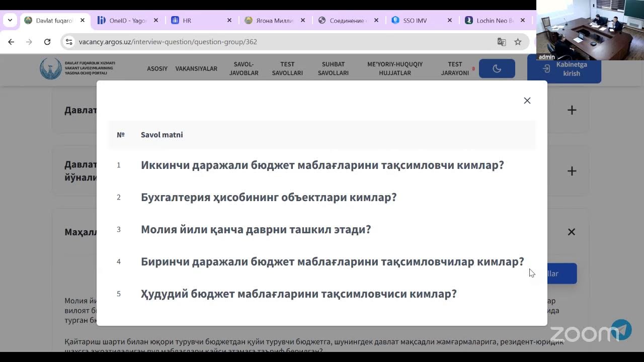Open ME'YORIY-HUQUQIY HUJJATLAR menu item
644x362 pixels.
click(x=395, y=69)
